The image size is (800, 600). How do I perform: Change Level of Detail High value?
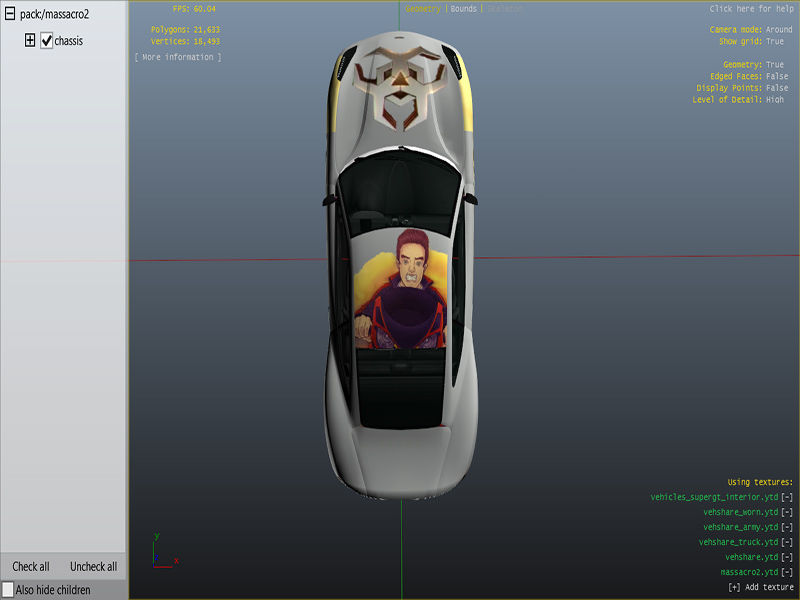(774, 100)
